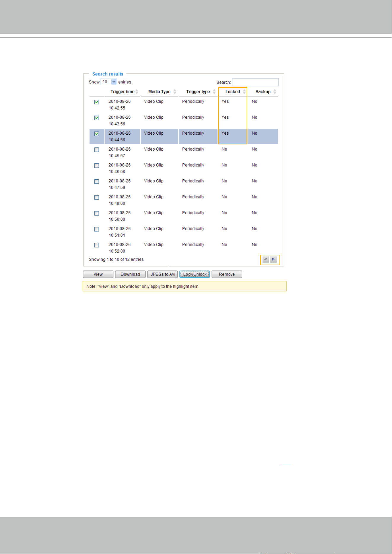Uncheck the 10:44:56 entry checkbox

point(97,134)
